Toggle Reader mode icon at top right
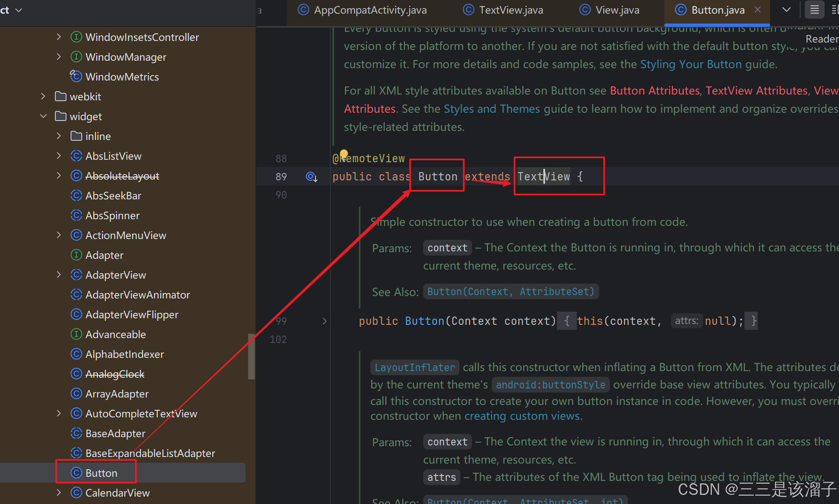This screenshot has width=839, height=504. pos(814,10)
